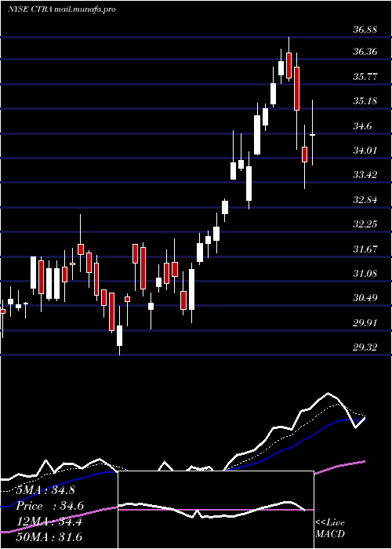Click the 34.6 price axis label
Viewport: 392px width, 549px height.
point(362,126)
